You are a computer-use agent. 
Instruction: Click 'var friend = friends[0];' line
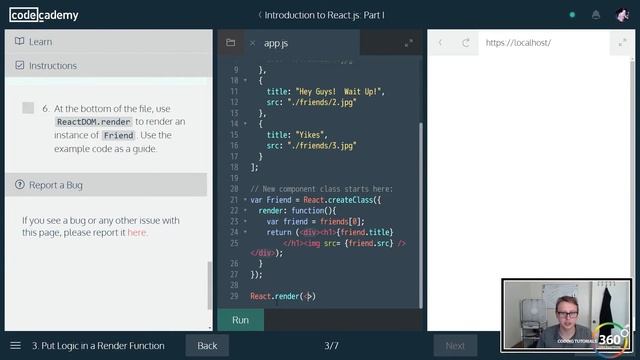316,221
